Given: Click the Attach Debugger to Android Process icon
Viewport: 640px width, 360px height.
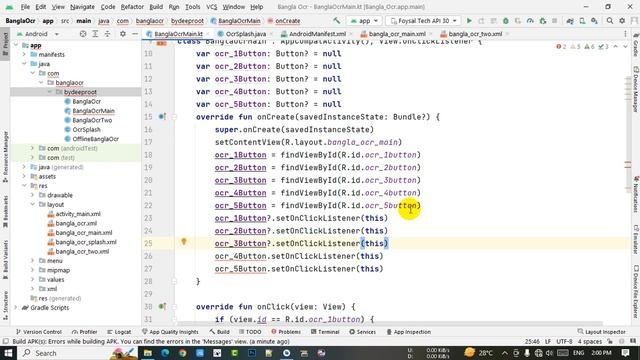Looking at the screenshot, I should [542, 20].
